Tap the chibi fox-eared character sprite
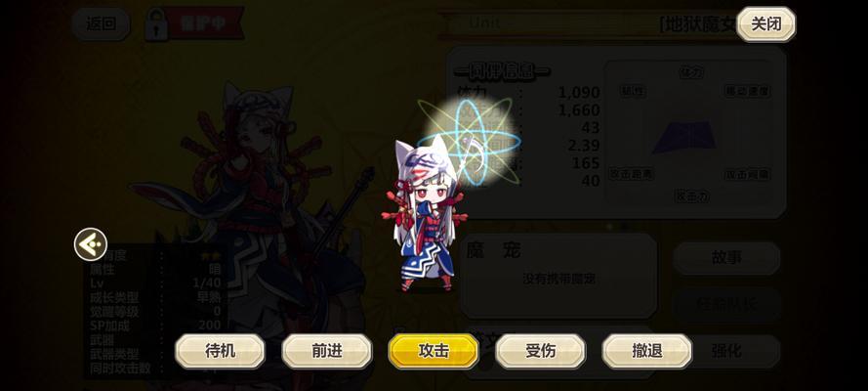This screenshot has height=391, width=868. tap(425, 215)
